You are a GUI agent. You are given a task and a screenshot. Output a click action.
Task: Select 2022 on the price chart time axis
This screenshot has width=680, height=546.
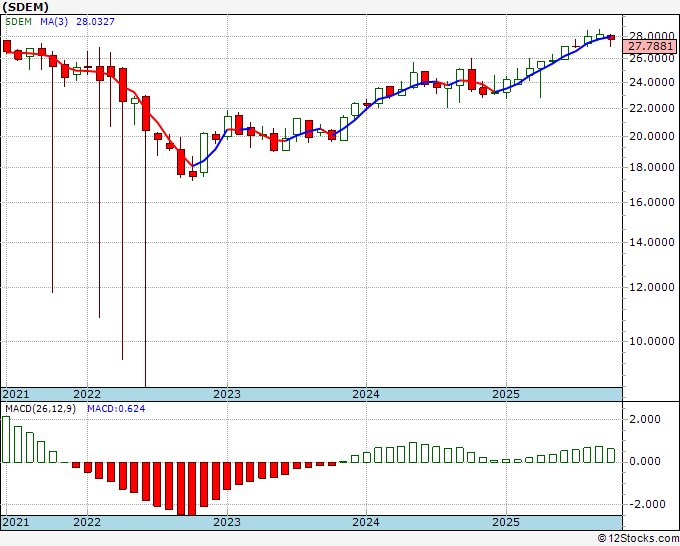87,394
